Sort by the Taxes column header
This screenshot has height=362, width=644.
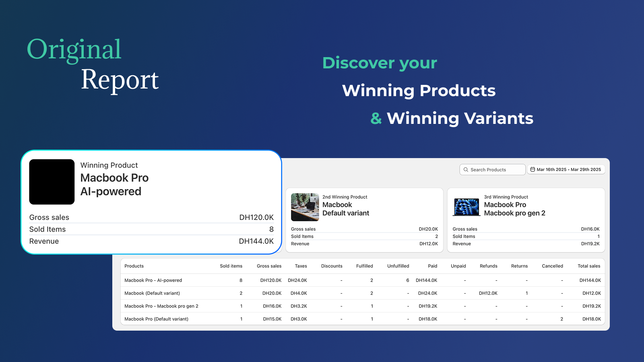pyautogui.click(x=301, y=266)
